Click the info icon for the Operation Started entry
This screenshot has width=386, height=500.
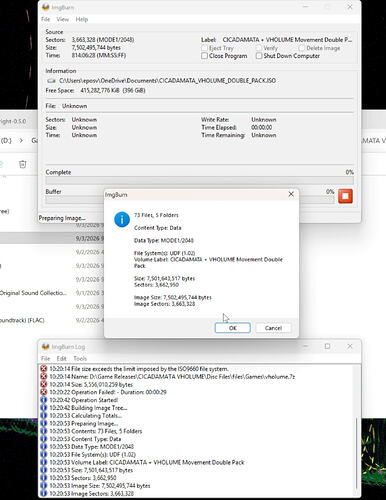[44, 400]
